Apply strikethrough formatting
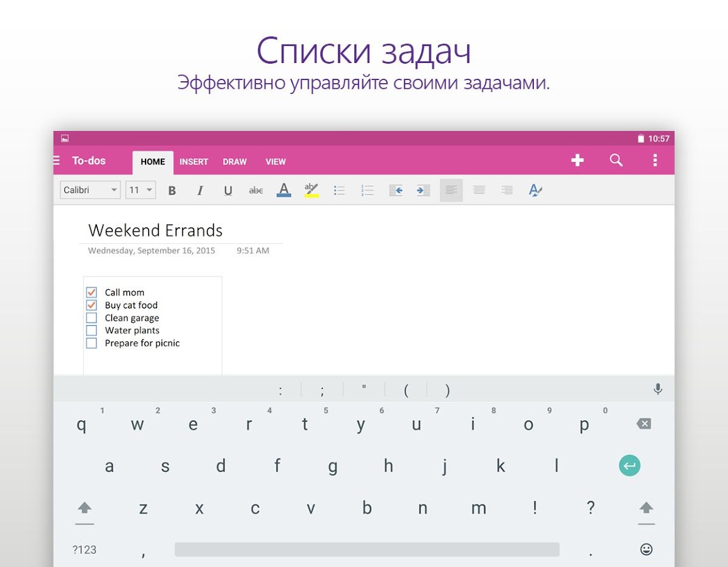 [x=256, y=190]
